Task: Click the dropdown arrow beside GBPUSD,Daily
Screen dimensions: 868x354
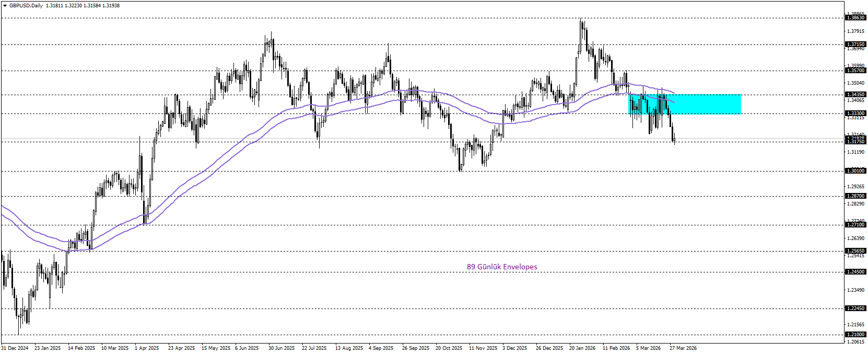Action: pyautogui.click(x=5, y=6)
